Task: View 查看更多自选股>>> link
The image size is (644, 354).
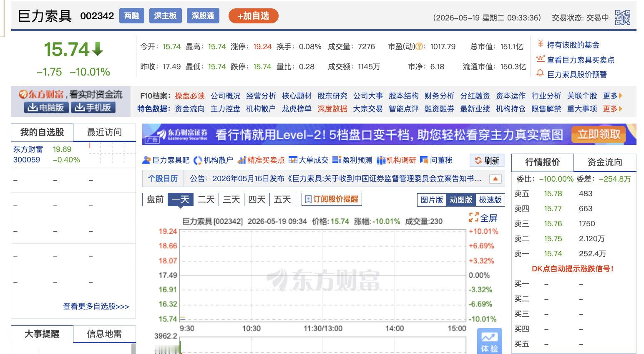Action: pyautogui.click(x=96, y=306)
